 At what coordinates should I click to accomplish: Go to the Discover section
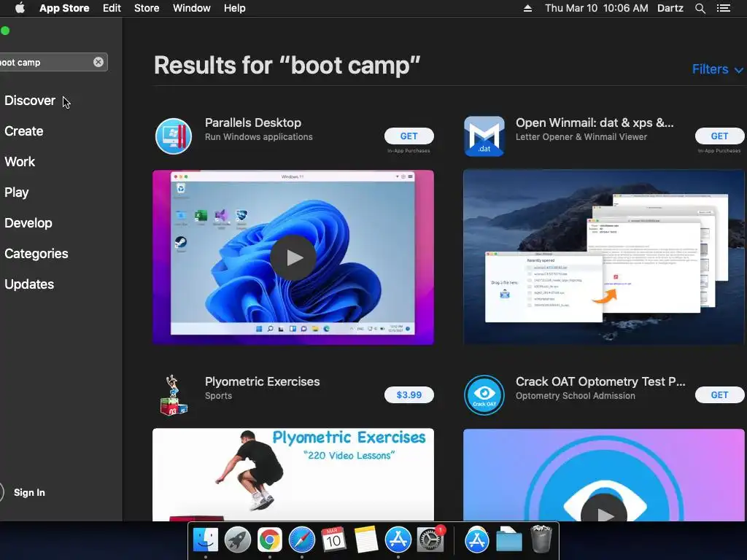(29, 101)
